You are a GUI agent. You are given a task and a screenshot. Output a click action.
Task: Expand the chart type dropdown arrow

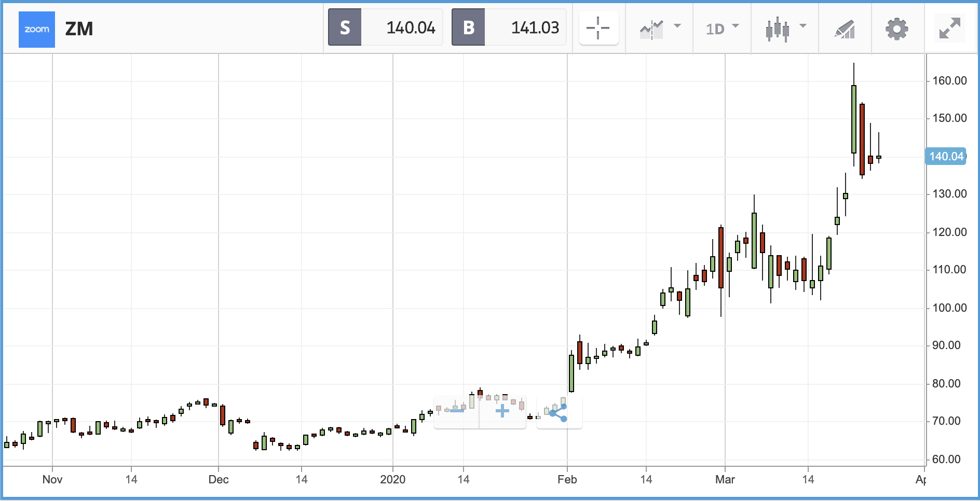click(x=803, y=25)
